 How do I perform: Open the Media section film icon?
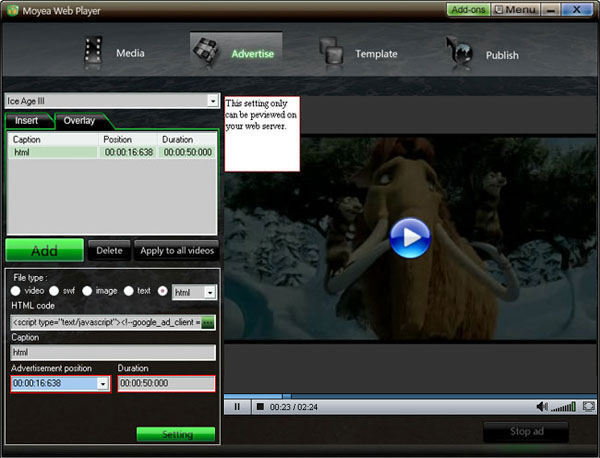coord(93,50)
